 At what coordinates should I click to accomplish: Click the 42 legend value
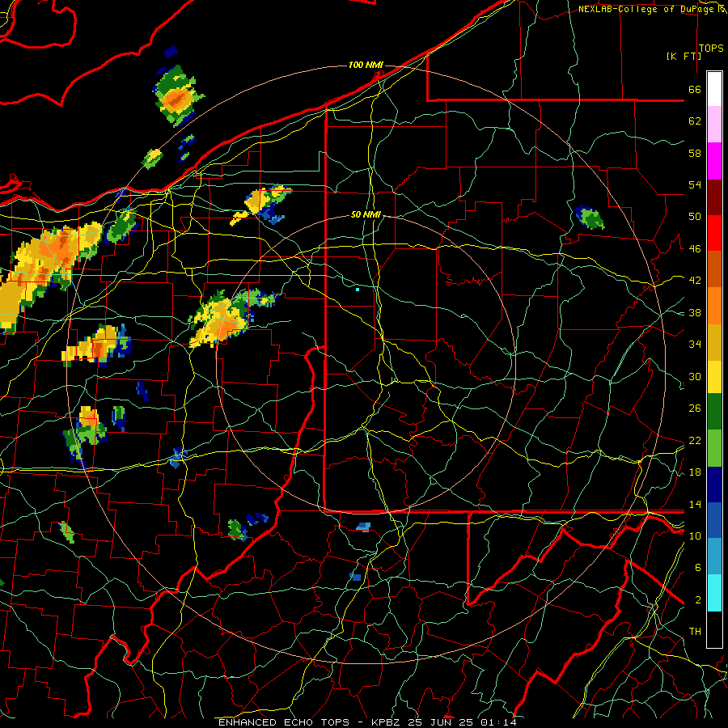pyautogui.click(x=695, y=281)
